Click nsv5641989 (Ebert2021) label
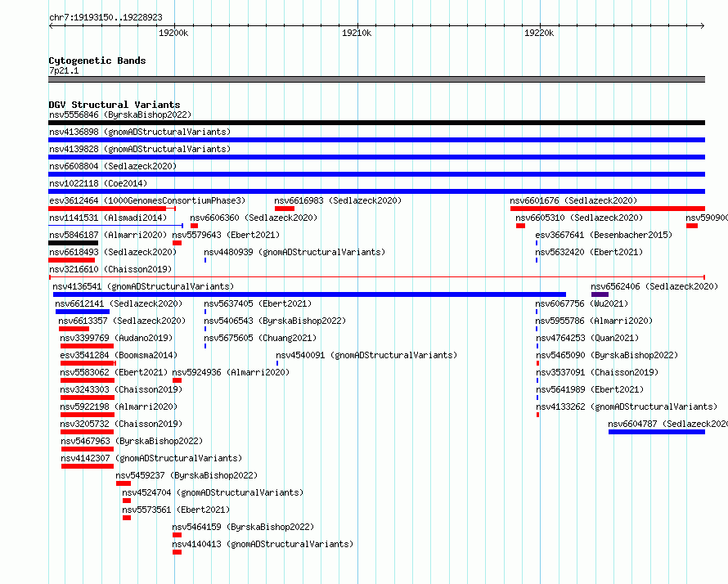The width and height of the screenshot is (728, 584). (x=590, y=389)
